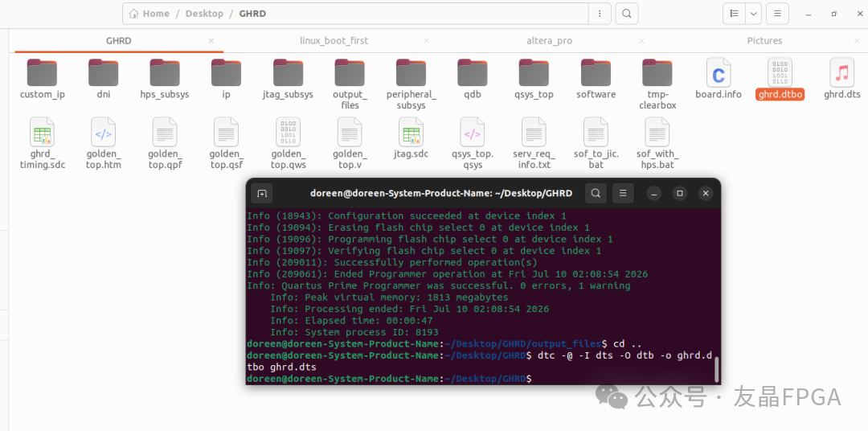Viewport: 868px width, 431px height.
Task: Click the terminal scrollbar
Action: point(717,370)
